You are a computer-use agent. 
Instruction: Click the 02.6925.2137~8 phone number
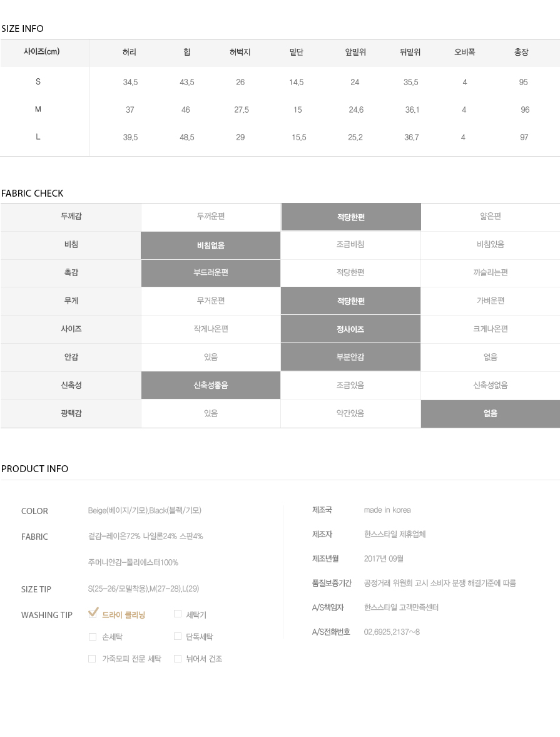coord(392,632)
